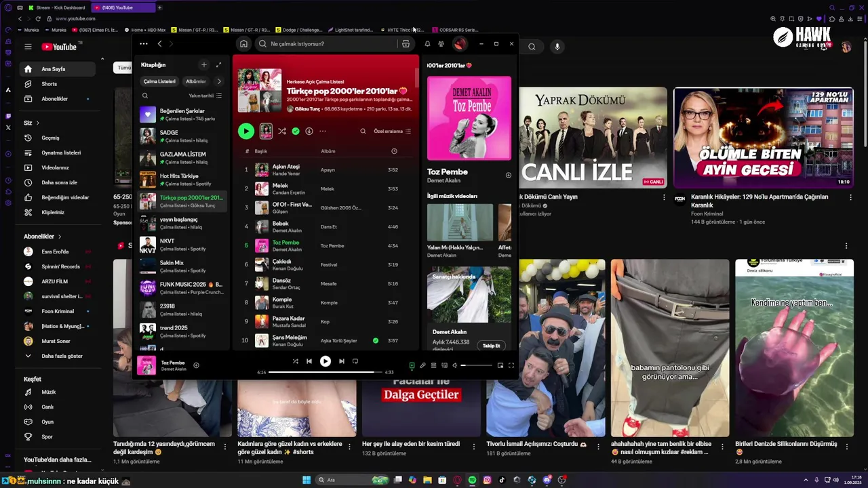Viewport: 868px width, 488px height.
Task: Open YouTube Shorts menu item
Action: [x=57, y=84]
